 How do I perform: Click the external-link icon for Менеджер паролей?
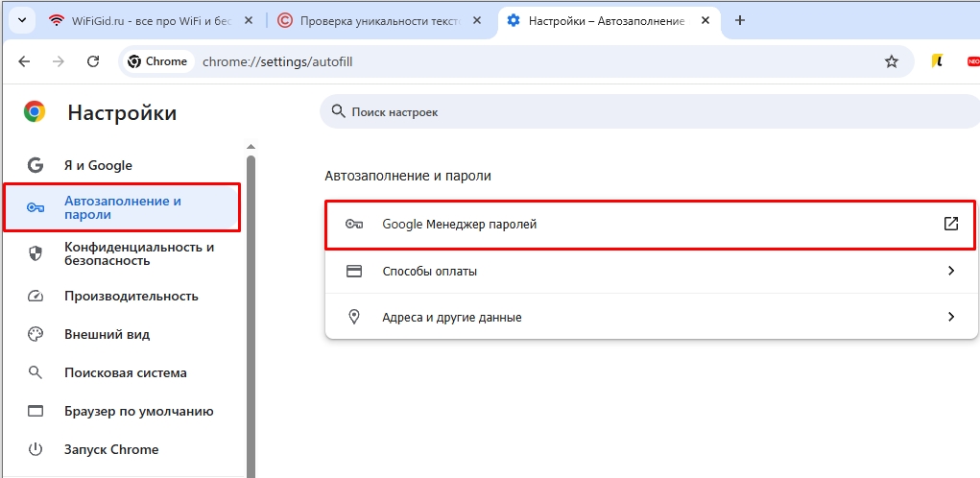(x=950, y=224)
